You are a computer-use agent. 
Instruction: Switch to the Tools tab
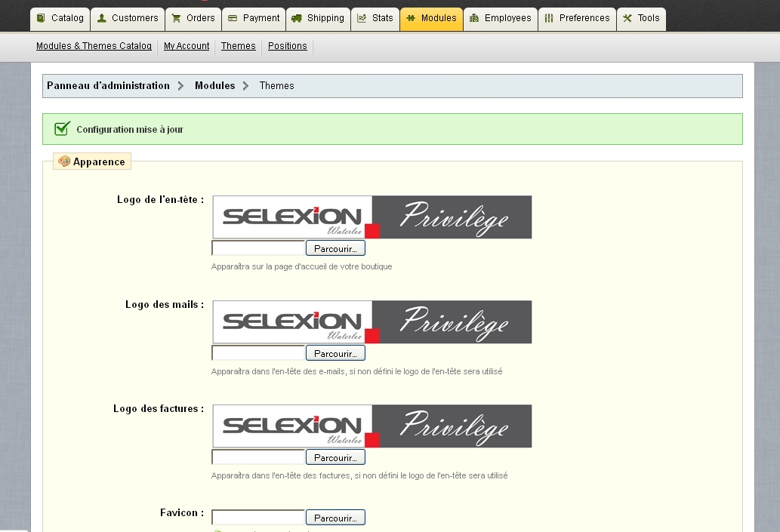point(641,19)
